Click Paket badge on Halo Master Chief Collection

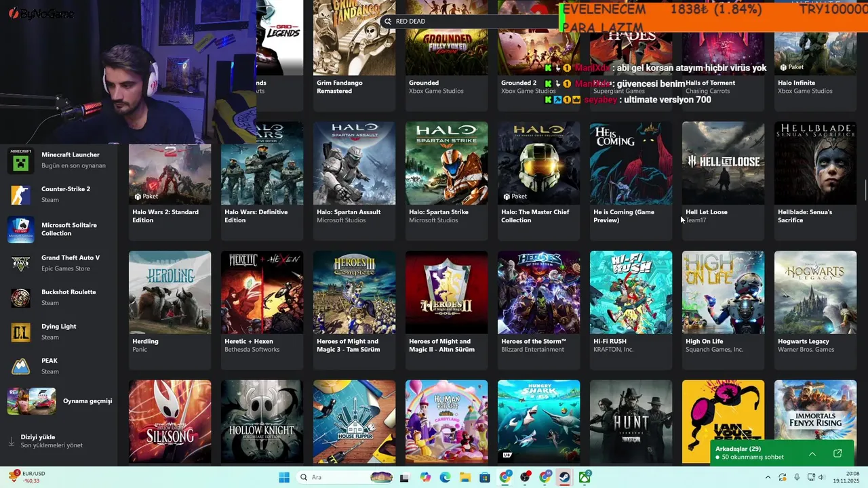(516, 197)
